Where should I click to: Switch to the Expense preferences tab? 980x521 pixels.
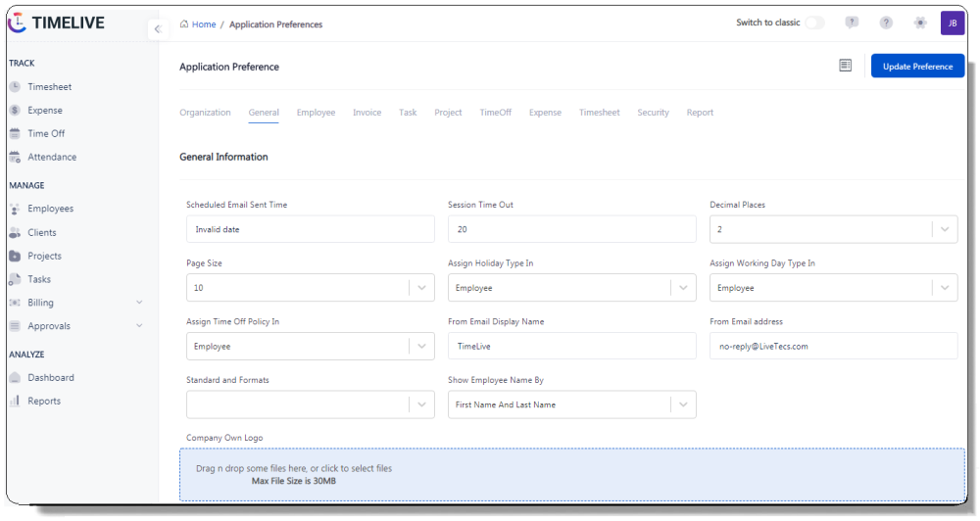click(x=545, y=113)
